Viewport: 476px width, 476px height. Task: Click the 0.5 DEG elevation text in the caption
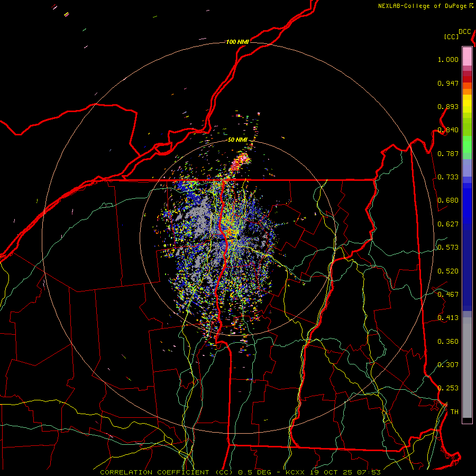pos(255,472)
